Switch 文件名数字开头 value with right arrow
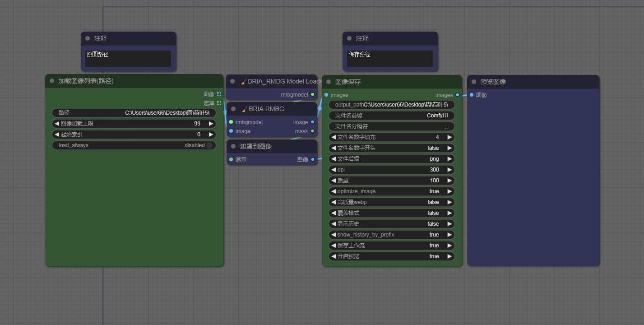Screen dimensions: 644x325 449,148
